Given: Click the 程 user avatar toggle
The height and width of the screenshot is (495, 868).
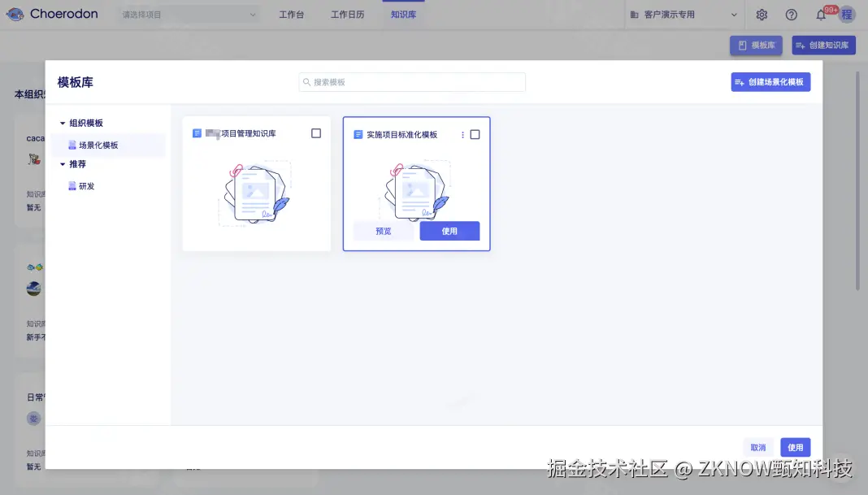Looking at the screenshot, I should pos(846,14).
